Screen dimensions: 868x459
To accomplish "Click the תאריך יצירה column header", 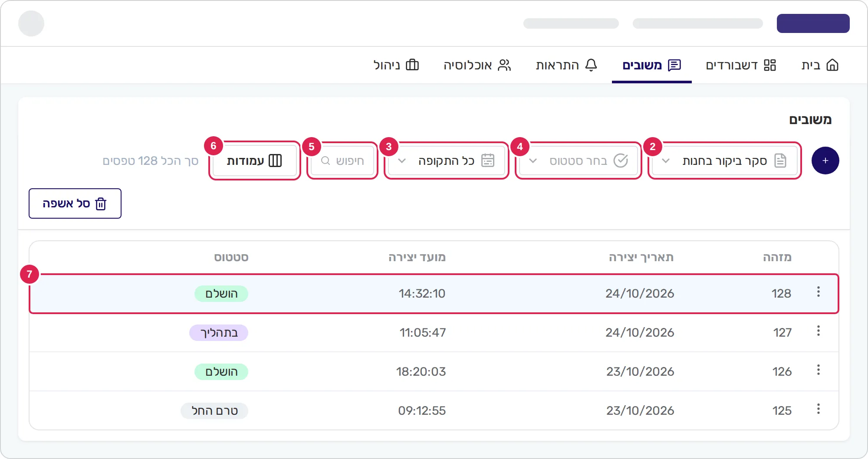I will [641, 257].
